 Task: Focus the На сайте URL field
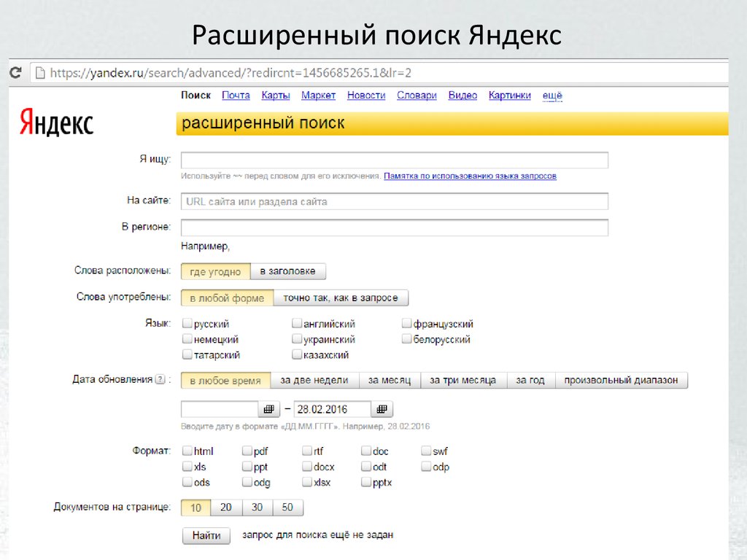[x=394, y=201]
